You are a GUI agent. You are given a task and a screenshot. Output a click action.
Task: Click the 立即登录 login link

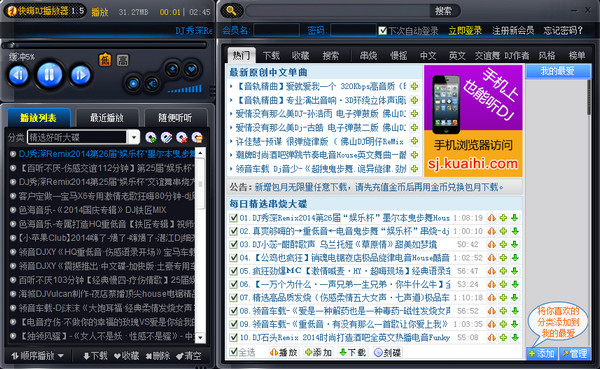pos(465,31)
